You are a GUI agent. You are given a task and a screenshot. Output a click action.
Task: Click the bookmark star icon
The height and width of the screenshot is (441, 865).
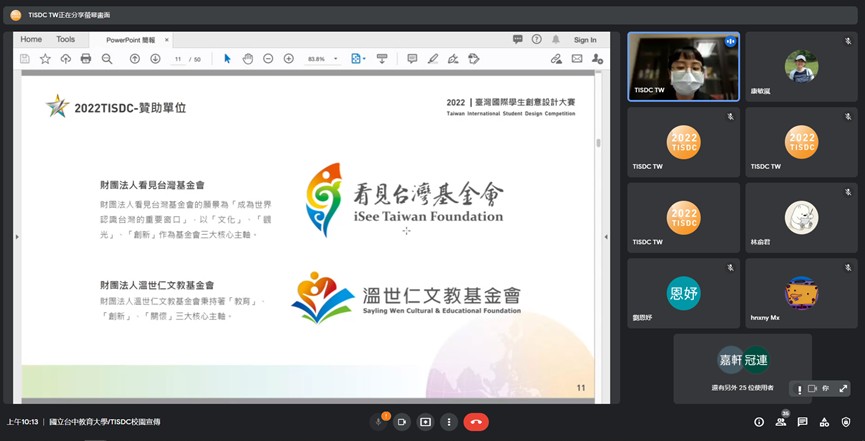(45, 59)
